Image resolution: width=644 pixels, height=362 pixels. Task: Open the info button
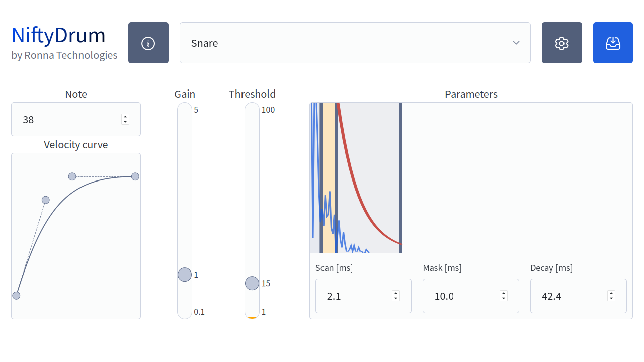point(148,43)
